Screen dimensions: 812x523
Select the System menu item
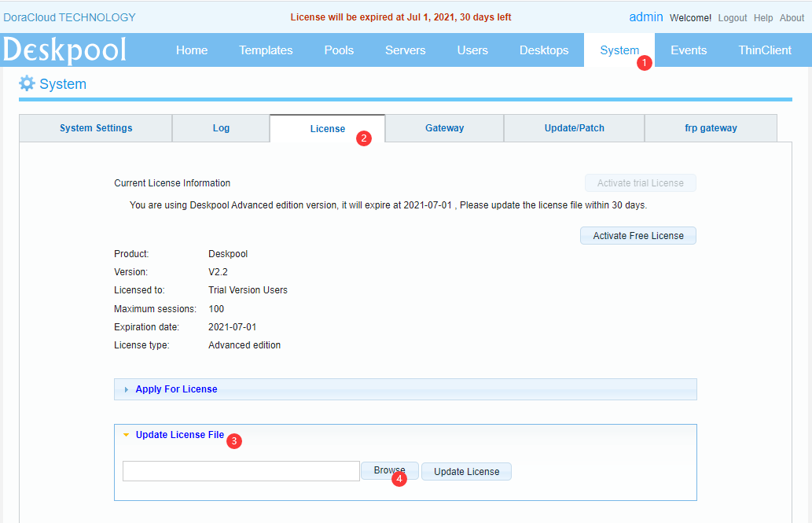pos(619,50)
